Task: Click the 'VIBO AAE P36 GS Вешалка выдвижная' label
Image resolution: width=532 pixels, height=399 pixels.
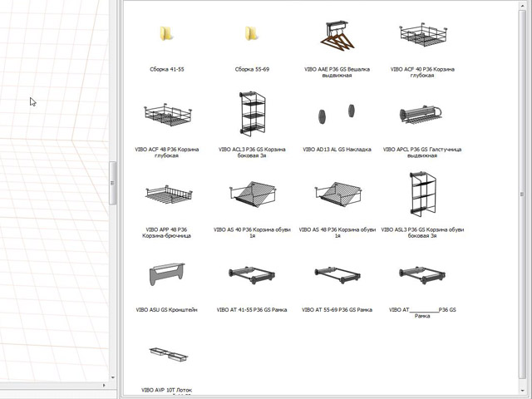Action: (337, 72)
